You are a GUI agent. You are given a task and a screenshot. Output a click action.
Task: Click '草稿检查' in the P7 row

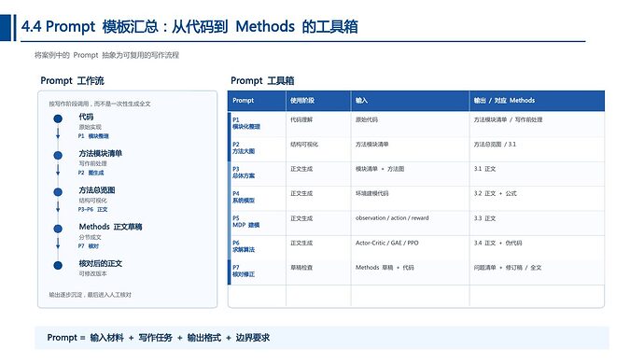[301, 268]
